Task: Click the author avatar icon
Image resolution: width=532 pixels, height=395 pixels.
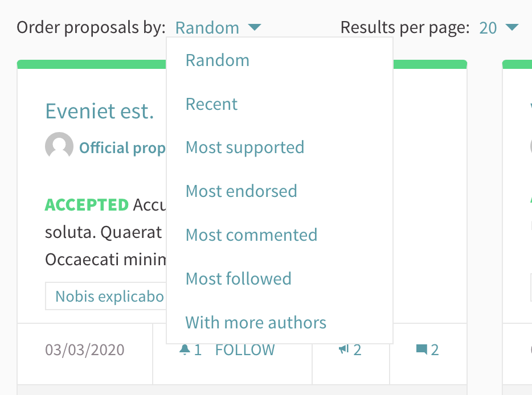Action: tap(59, 147)
